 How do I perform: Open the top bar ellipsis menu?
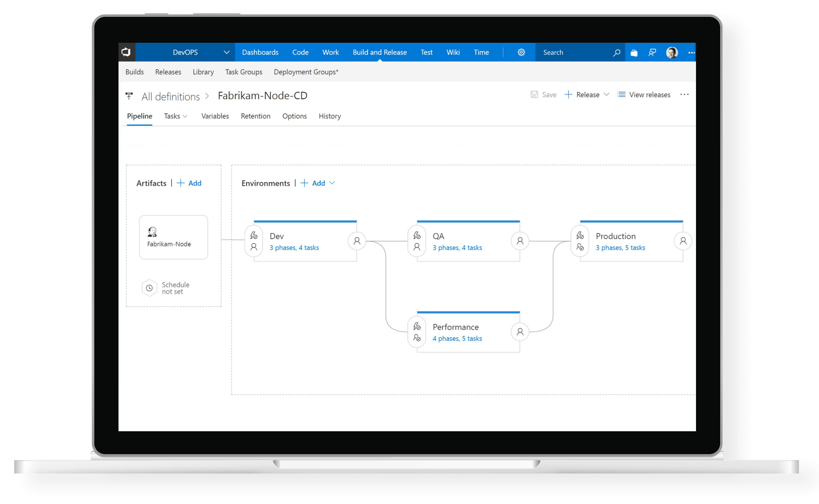coord(691,53)
